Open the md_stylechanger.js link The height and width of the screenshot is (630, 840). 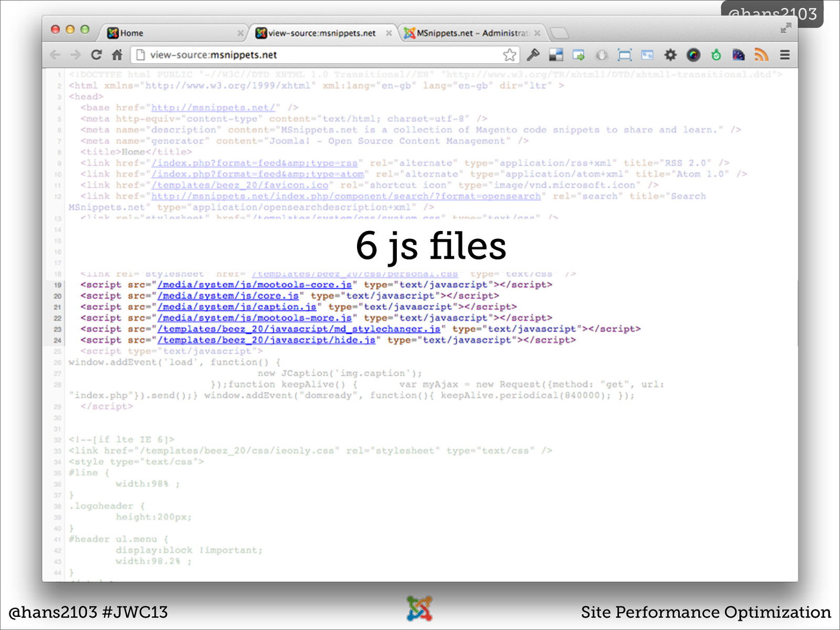(299, 329)
